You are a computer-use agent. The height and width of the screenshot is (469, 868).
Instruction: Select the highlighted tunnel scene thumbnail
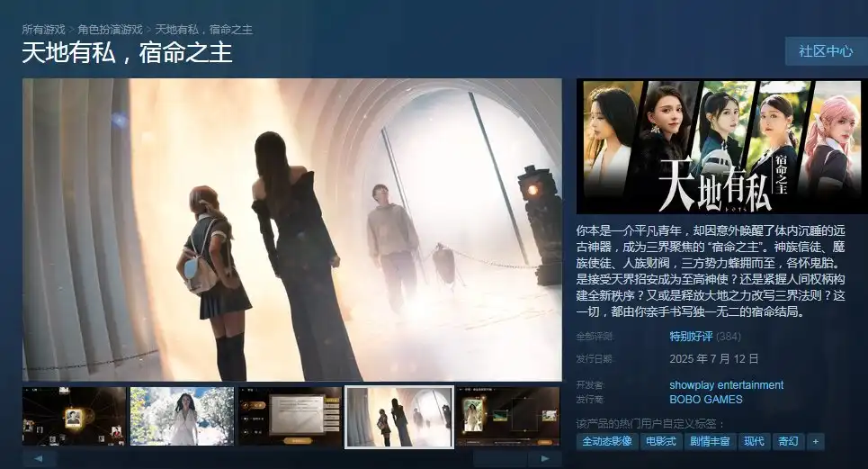[398, 417]
